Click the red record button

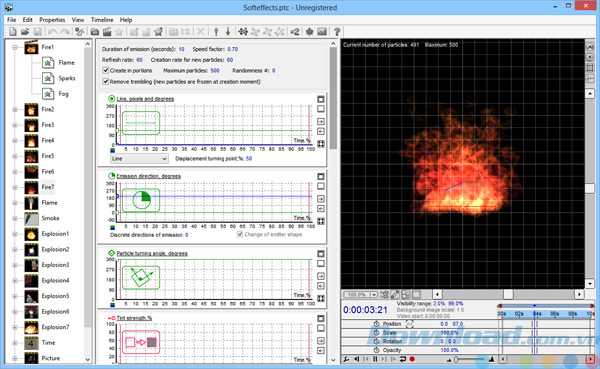(x=412, y=359)
